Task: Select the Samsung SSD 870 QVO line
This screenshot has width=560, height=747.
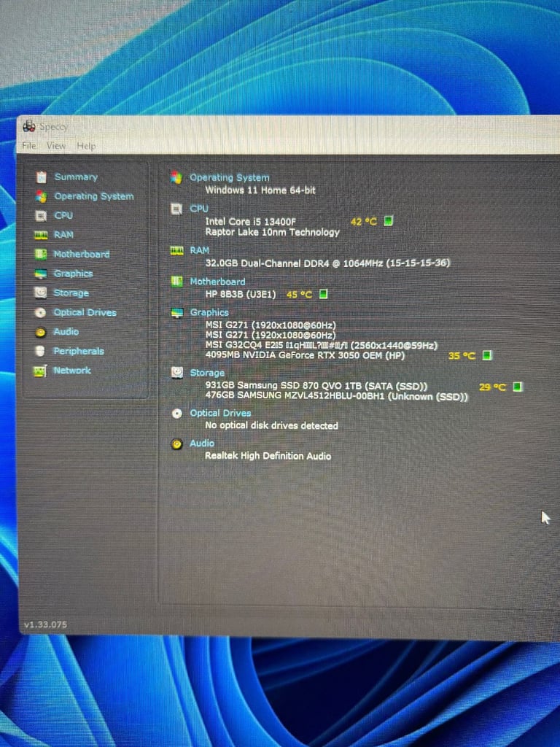Action: coord(316,385)
